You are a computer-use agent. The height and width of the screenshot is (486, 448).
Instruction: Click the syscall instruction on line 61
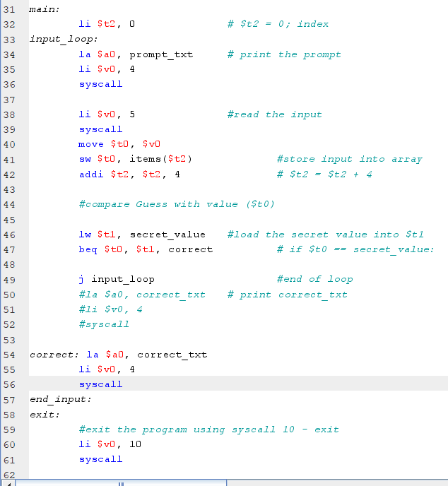(x=101, y=460)
